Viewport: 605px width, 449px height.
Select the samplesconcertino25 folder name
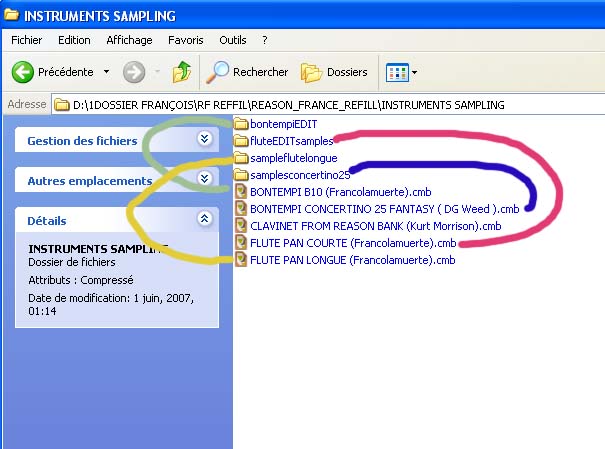coord(300,175)
